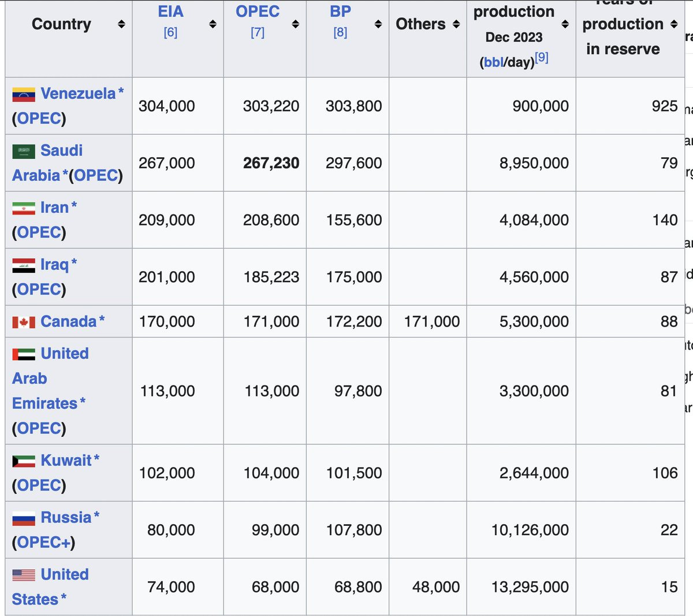This screenshot has height=616, width=693.
Task: Select Emirates BP value 97,800
Action: click(x=358, y=391)
